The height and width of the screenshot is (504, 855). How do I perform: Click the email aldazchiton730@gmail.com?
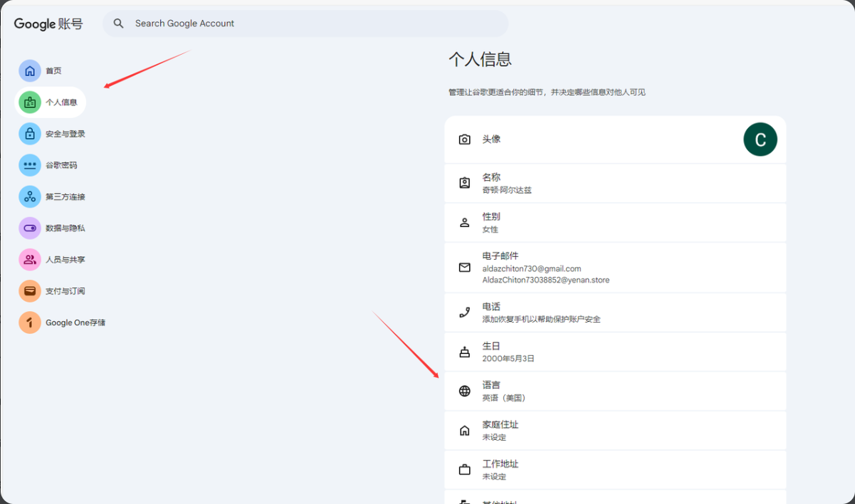point(532,268)
